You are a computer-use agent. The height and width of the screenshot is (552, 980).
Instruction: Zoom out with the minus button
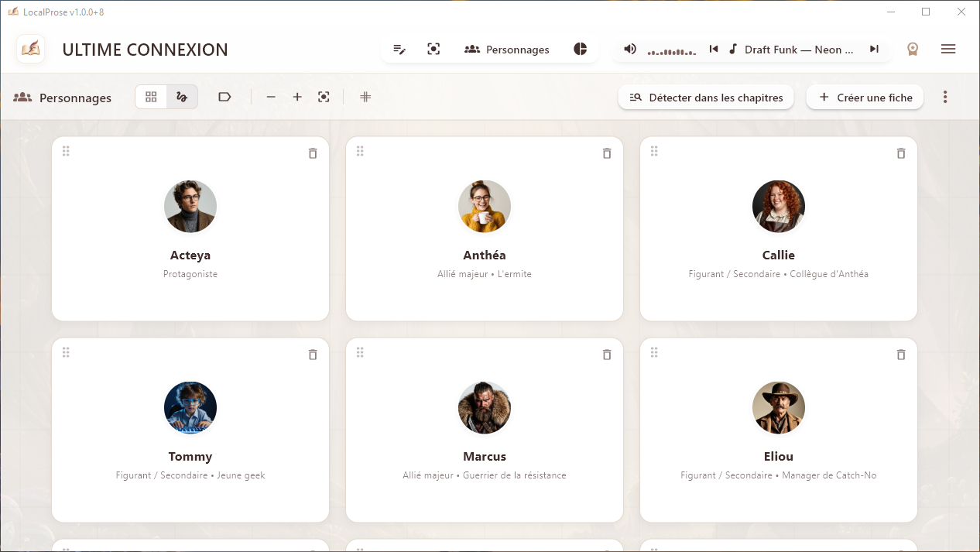tap(271, 97)
